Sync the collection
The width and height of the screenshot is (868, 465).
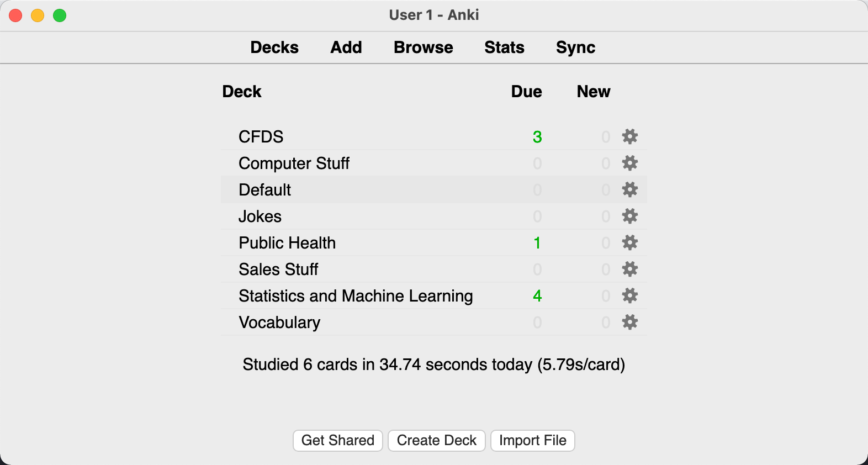click(575, 47)
